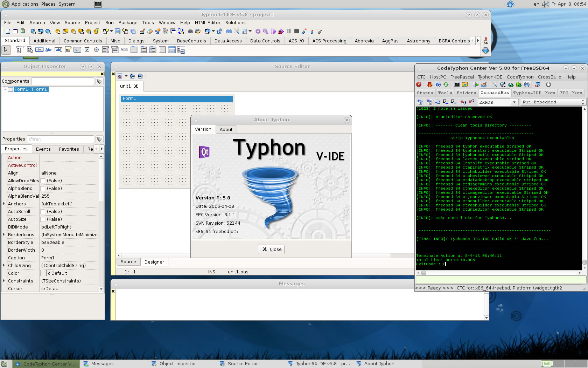588x368 pixels.
Task: Open the FreePascal menu in CodeTyphon Center
Action: (462, 77)
